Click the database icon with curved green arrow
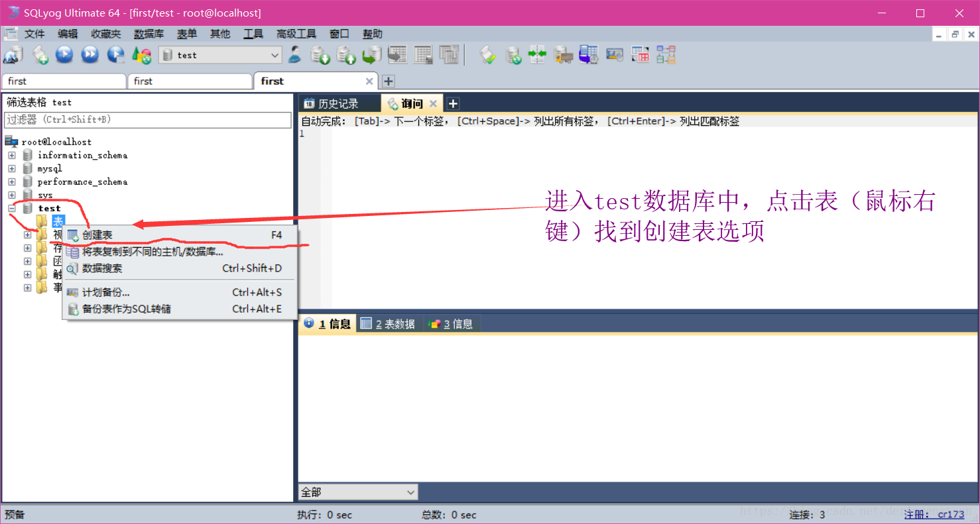The height and width of the screenshot is (524, 980). click(372, 55)
